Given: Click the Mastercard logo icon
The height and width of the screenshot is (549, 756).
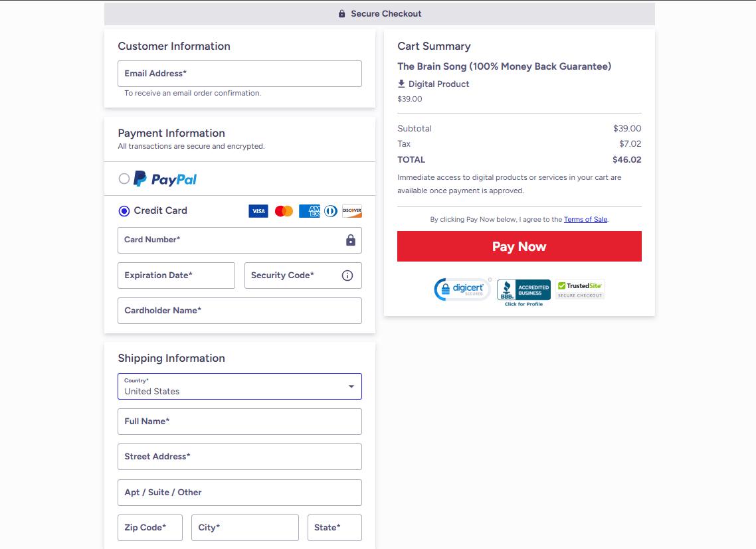Looking at the screenshot, I should [284, 211].
